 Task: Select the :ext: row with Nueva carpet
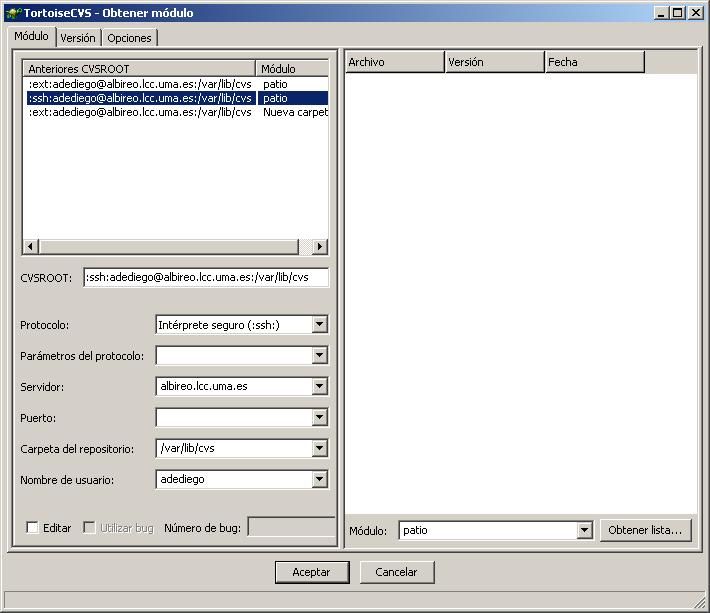176,112
